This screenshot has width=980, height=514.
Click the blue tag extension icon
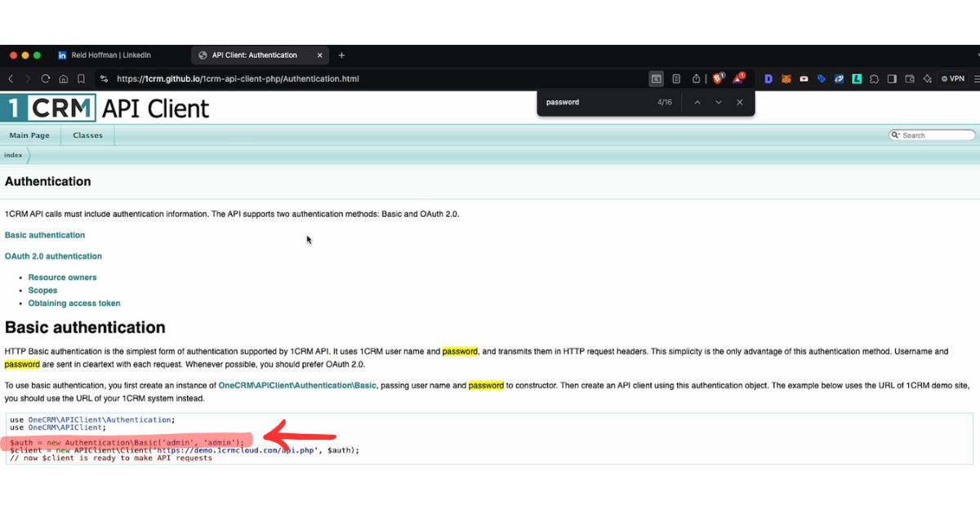[822, 79]
